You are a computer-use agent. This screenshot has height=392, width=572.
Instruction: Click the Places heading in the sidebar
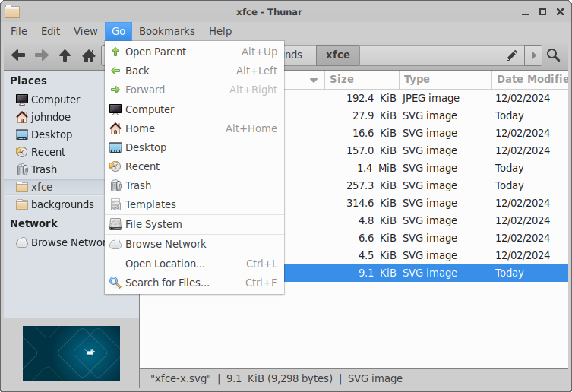click(28, 81)
